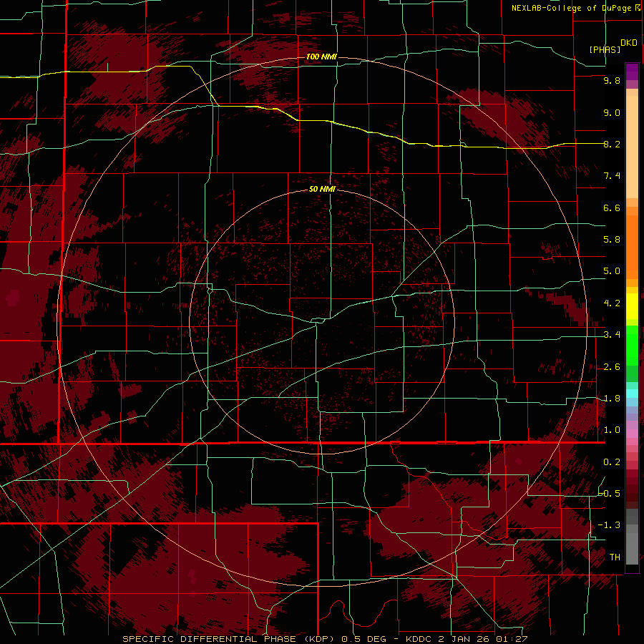Image resolution: width=644 pixels, height=644 pixels.
Task: Click the 4.2 legend value
Action: tap(612, 303)
